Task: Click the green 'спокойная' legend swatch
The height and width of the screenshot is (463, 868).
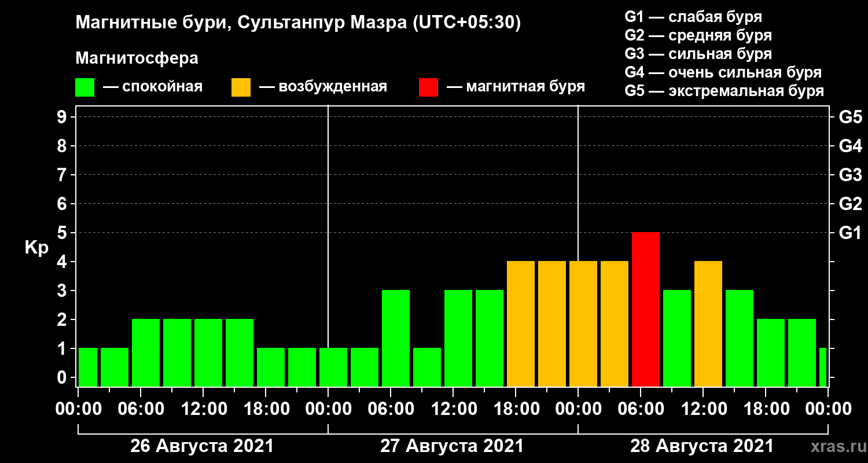Action: (x=84, y=87)
